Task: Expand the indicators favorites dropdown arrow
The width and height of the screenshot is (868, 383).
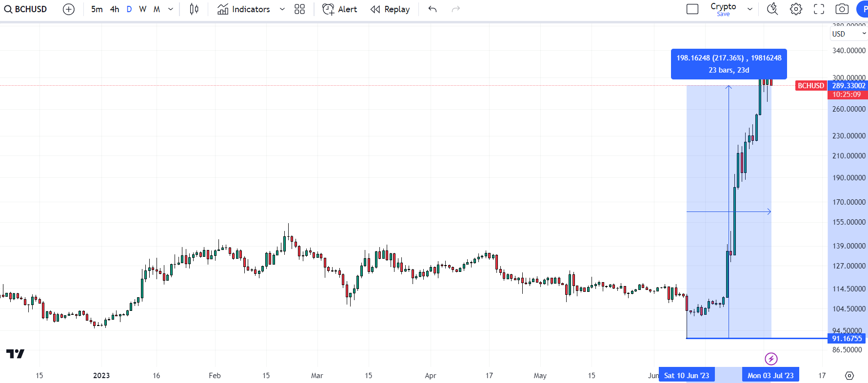Action: click(282, 9)
